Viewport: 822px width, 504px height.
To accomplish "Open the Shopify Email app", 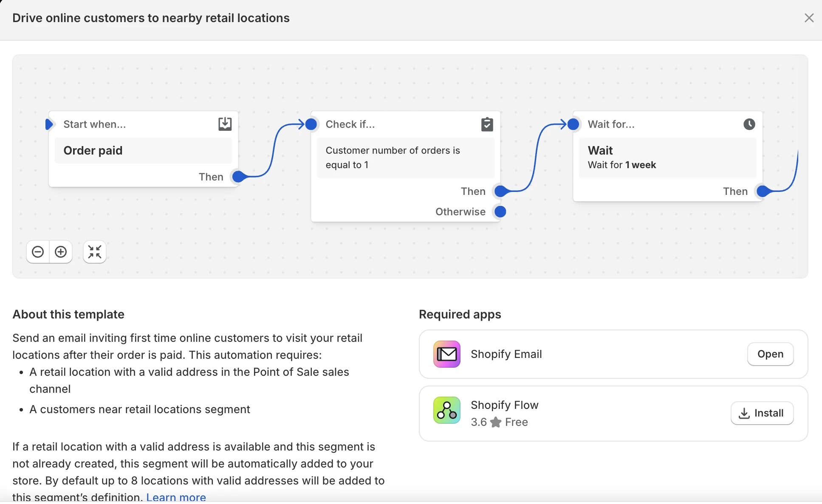I will [x=770, y=354].
